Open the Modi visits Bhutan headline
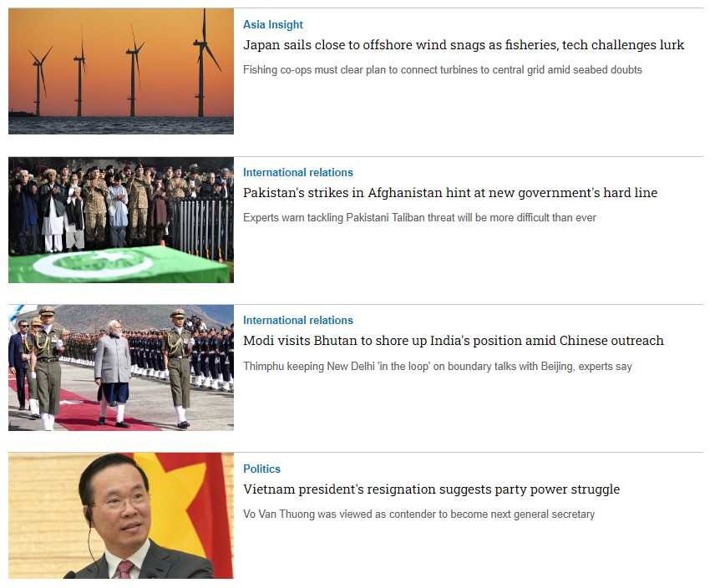The height and width of the screenshot is (588, 715). [x=454, y=341]
